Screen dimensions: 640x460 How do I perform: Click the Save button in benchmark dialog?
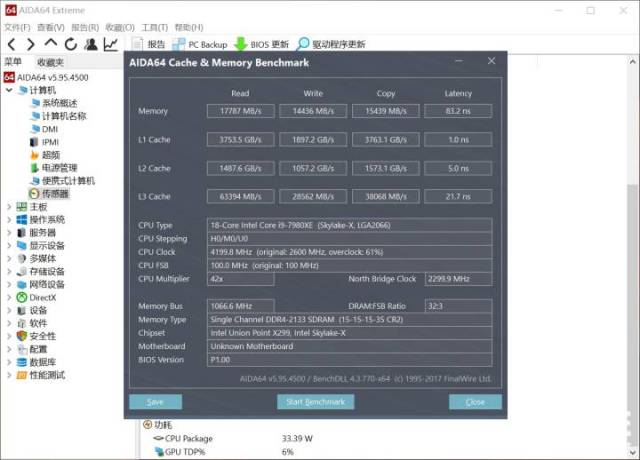(x=156, y=402)
